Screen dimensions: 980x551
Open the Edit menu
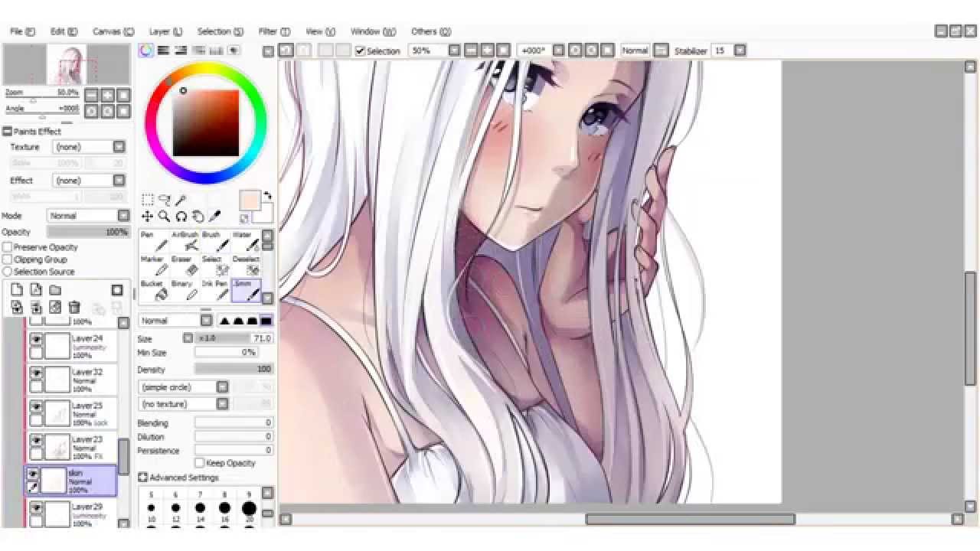pos(64,31)
